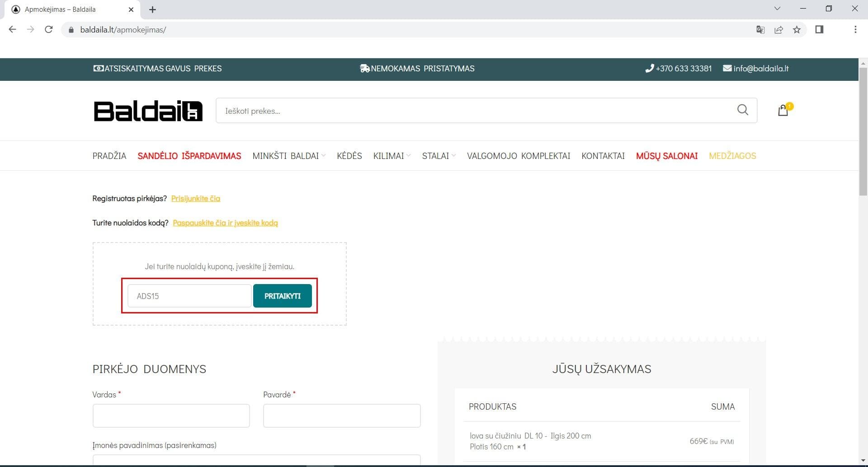This screenshot has width=868, height=467.
Task: Click the search magnifier icon
Action: coord(742,110)
